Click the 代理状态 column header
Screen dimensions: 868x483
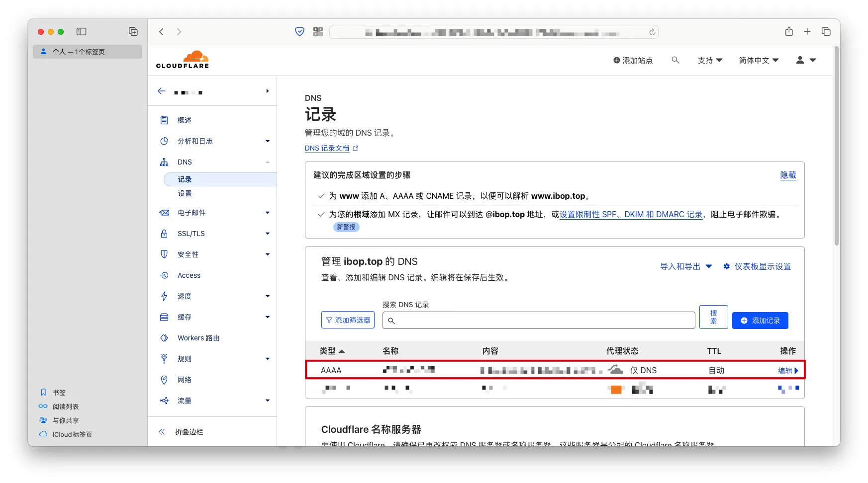coord(622,351)
